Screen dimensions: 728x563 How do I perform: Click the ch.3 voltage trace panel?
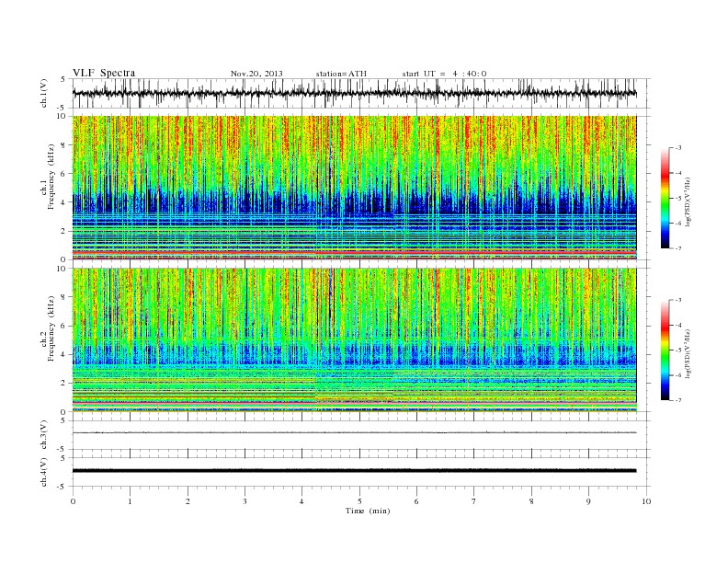point(361,435)
